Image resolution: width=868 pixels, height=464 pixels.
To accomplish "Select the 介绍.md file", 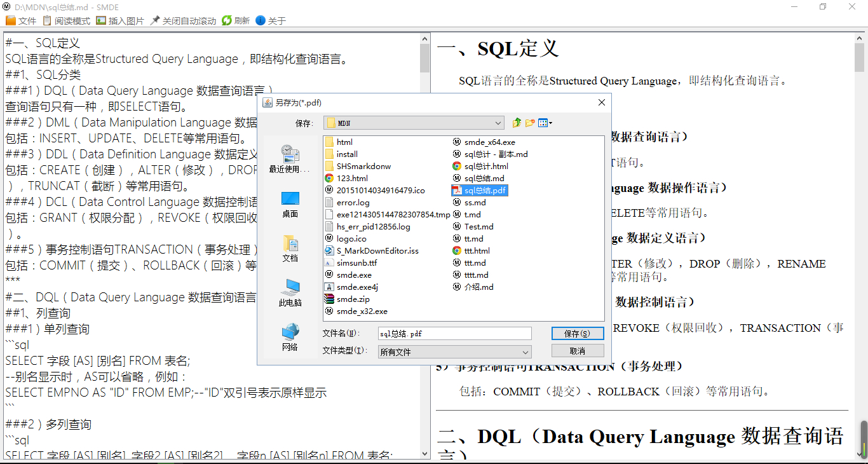I will click(473, 287).
